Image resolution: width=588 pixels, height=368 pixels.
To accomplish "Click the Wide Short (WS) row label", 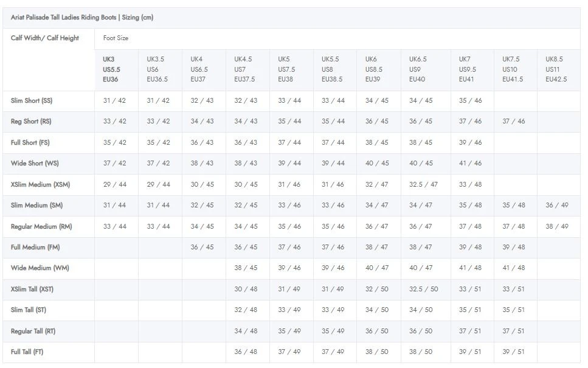I will click(35, 163).
